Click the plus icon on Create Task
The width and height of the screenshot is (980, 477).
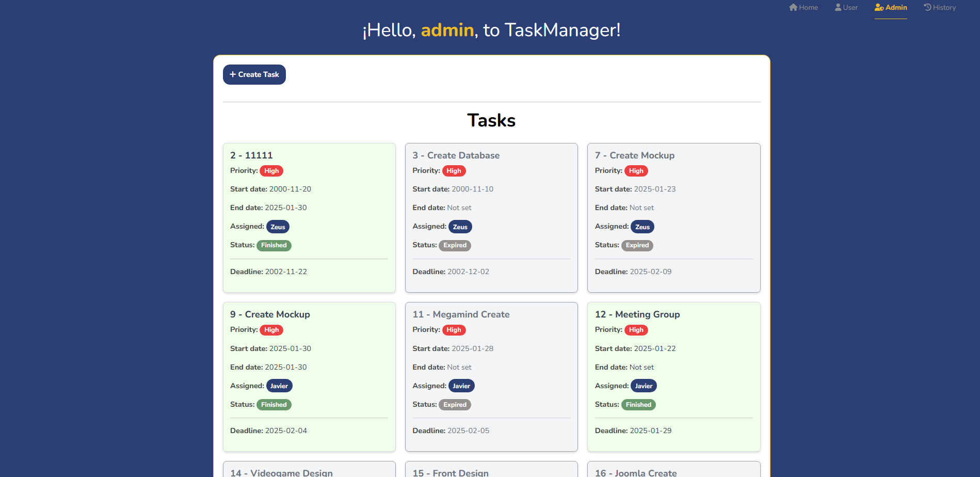pos(233,74)
